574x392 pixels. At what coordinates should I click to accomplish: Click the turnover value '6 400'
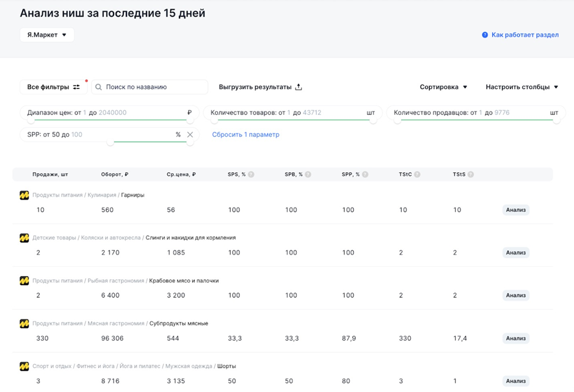click(x=110, y=296)
